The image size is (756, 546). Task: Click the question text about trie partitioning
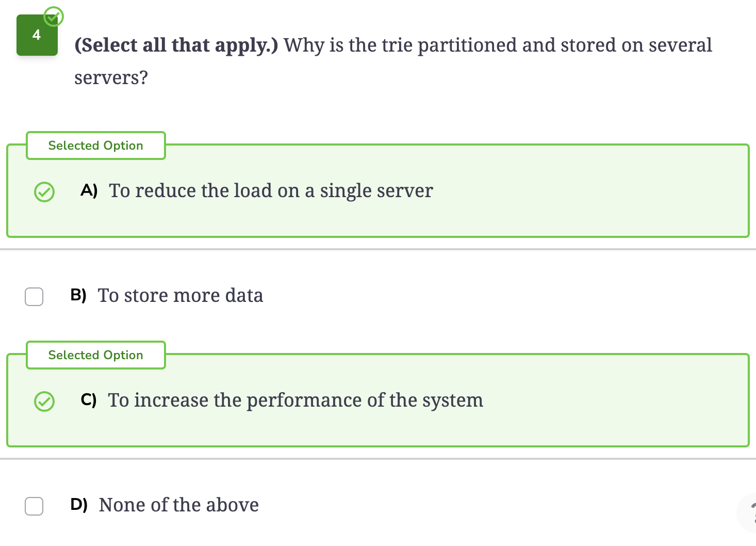393,61
